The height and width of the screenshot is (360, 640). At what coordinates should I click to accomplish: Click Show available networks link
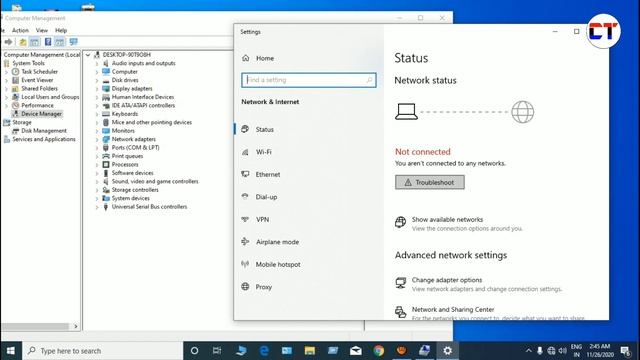click(447, 220)
